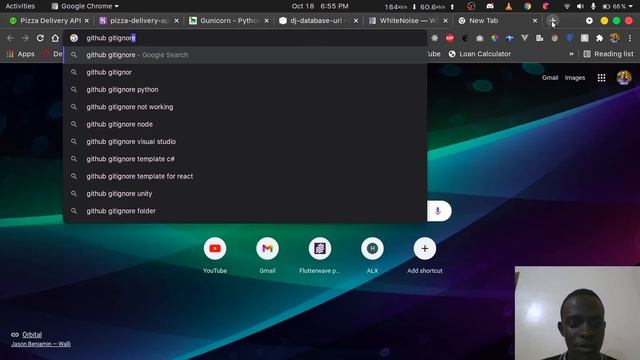This screenshot has height=360, width=640.
Task: Open the Flutterwave shortcut tile
Action: [320, 255]
